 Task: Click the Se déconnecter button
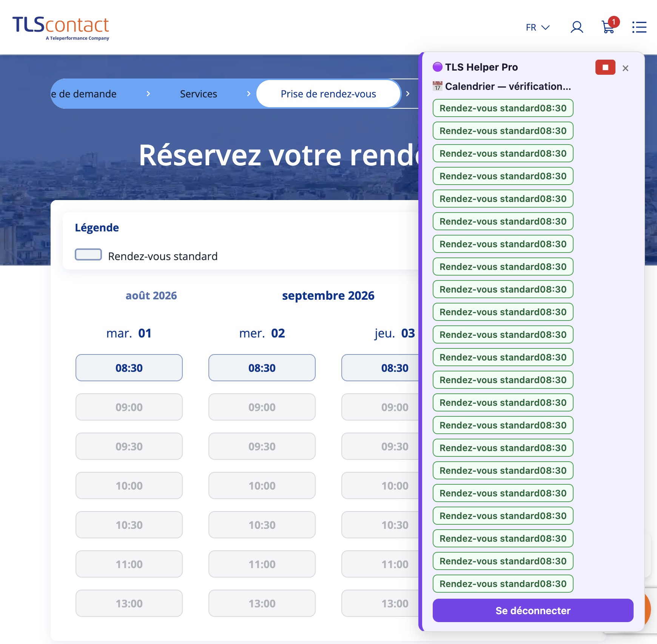(533, 610)
